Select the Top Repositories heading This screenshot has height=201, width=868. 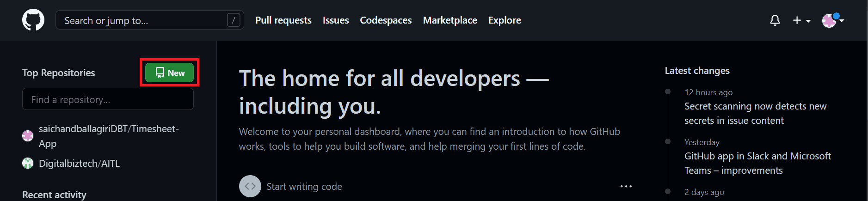coord(58,73)
